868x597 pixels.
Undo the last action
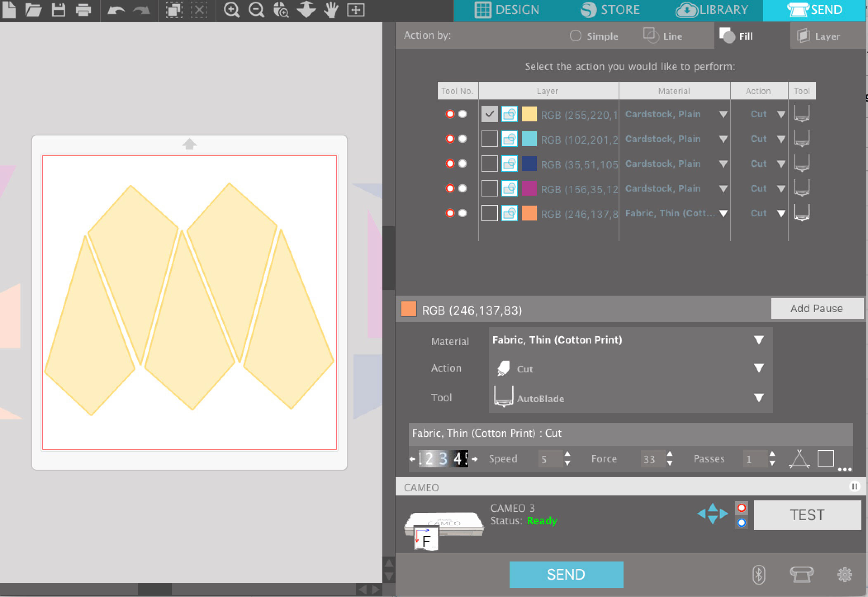(116, 10)
